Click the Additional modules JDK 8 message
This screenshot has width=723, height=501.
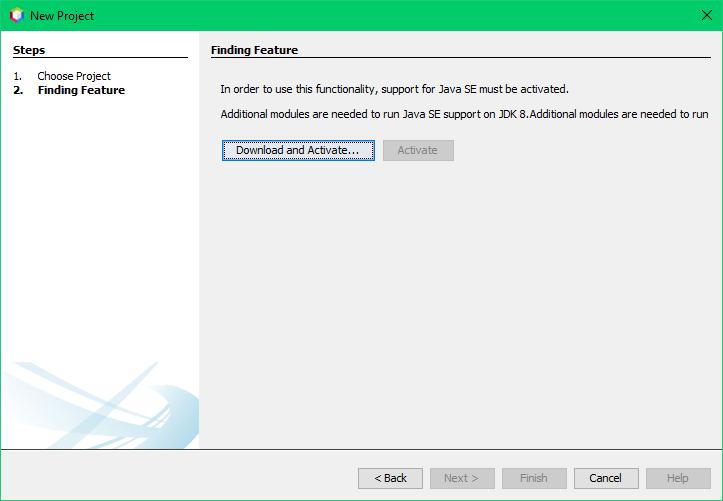pos(464,114)
